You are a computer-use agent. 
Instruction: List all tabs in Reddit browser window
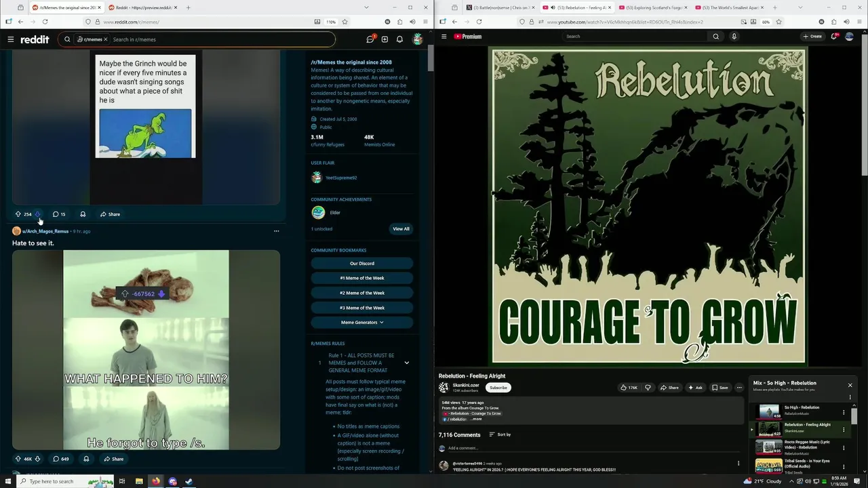click(x=366, y=7)
